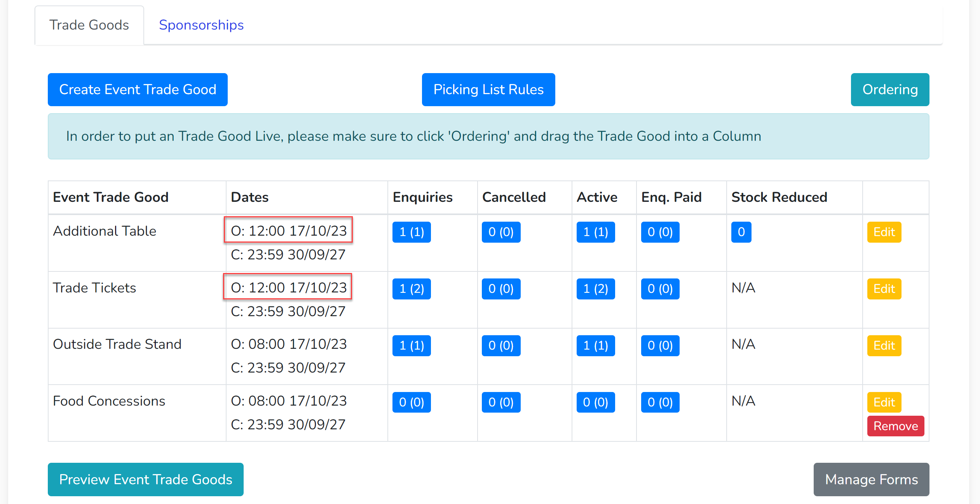The image size is (980, 504).
Task: Open Food Concessions Enq. Paid badge
Action: tap(660, 402)
